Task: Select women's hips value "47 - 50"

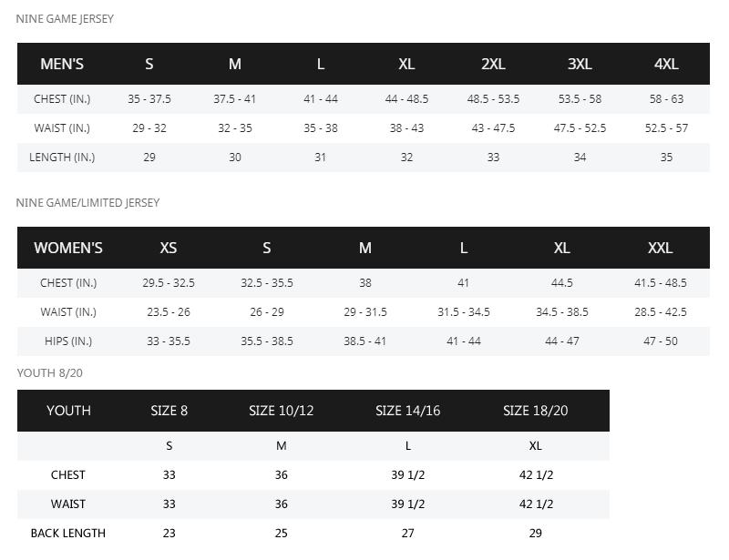Action: point(660,341)
